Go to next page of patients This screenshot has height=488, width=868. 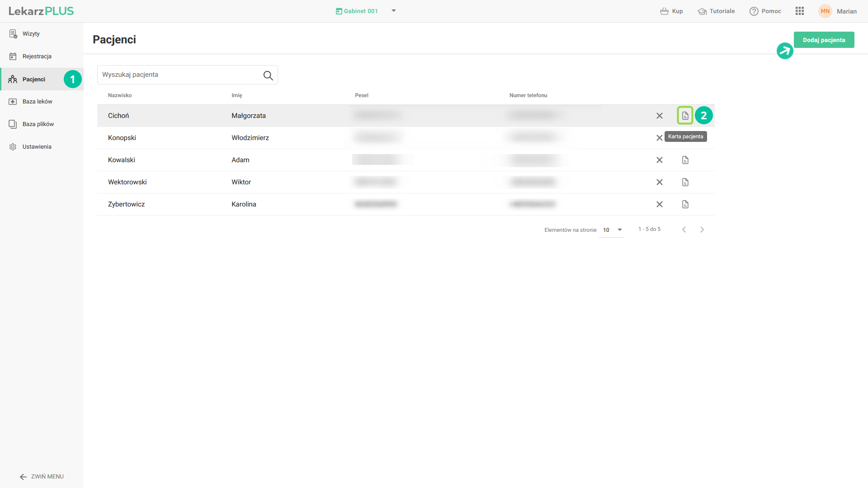[702, 230]
